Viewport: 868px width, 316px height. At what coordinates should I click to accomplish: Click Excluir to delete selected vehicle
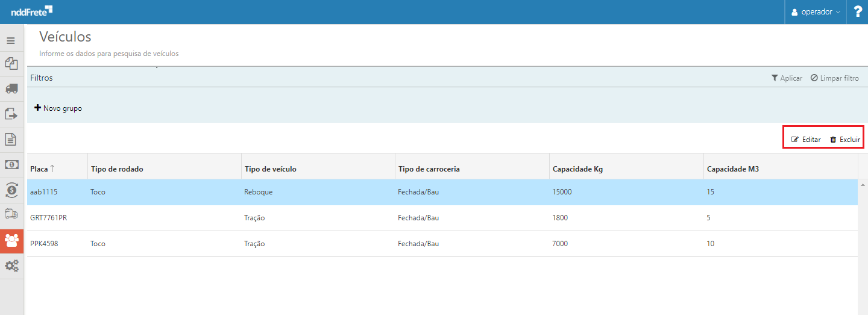click(845, 140)
